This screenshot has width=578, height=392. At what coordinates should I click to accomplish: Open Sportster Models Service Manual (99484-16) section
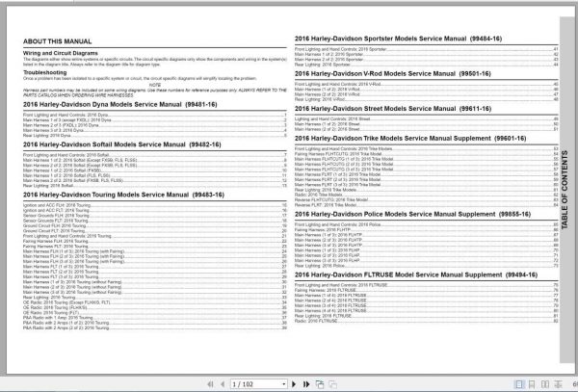point(398,39)
